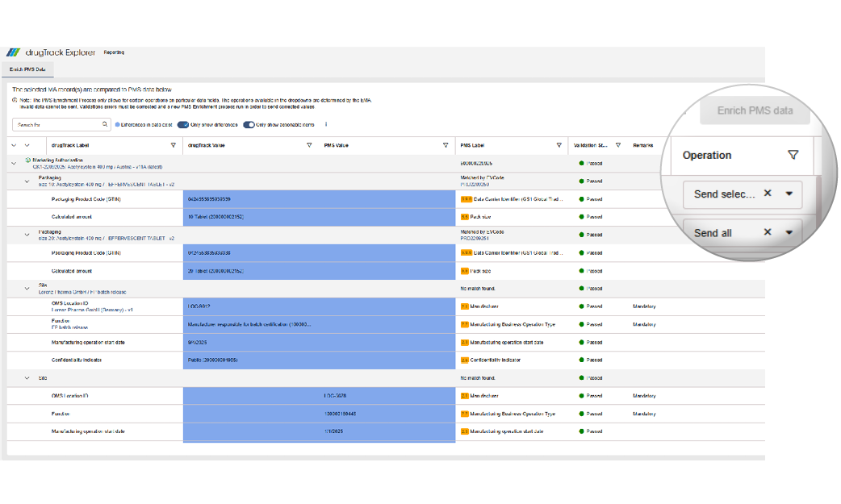Switch to the Enrich PMS Data tab

(26, 69)
